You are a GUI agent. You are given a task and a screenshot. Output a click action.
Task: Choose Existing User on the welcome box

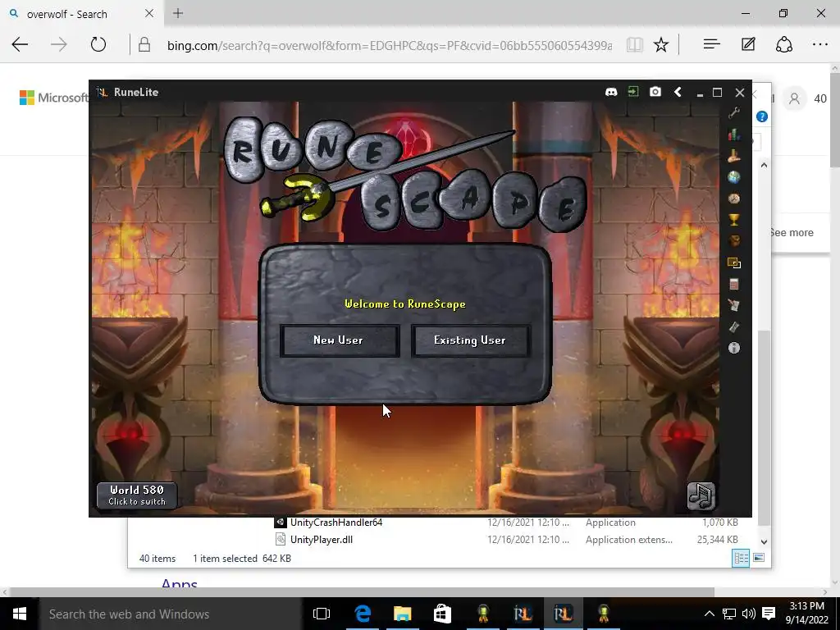(x=470, y=340)
